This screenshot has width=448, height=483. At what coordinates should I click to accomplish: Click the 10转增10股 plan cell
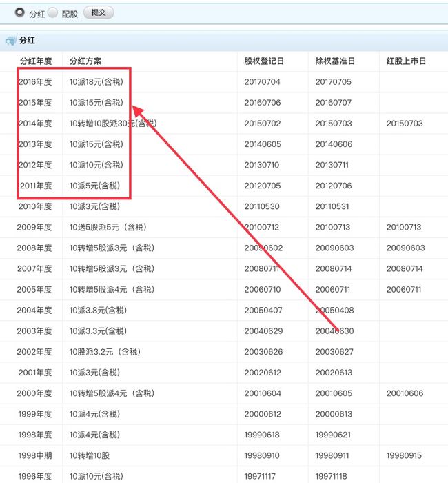(x=90, y=455)
